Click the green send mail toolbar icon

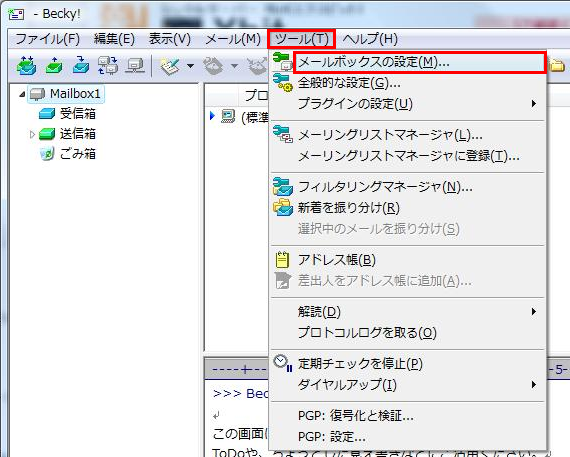54,66
